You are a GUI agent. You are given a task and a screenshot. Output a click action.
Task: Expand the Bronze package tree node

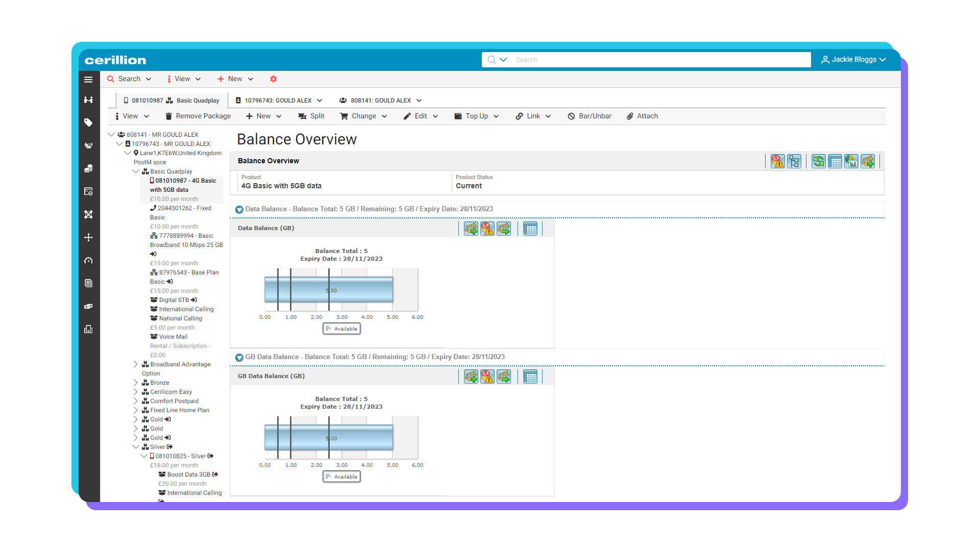coord(136,382)
